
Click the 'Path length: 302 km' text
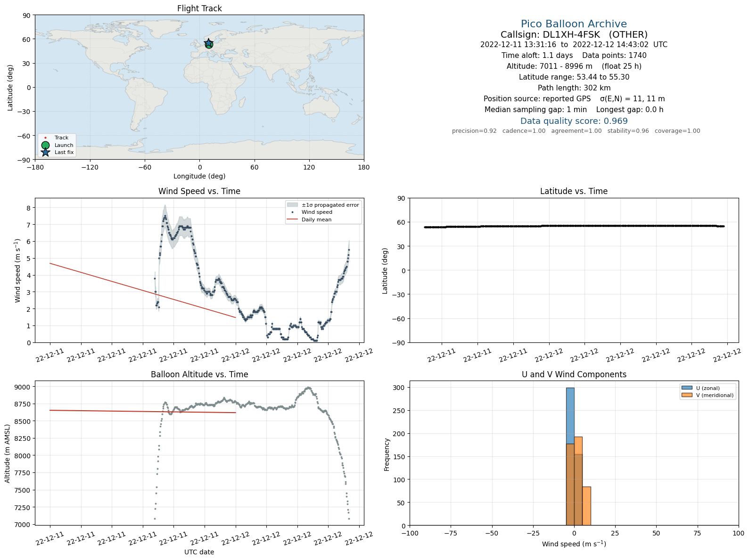[x=574, y=88]
